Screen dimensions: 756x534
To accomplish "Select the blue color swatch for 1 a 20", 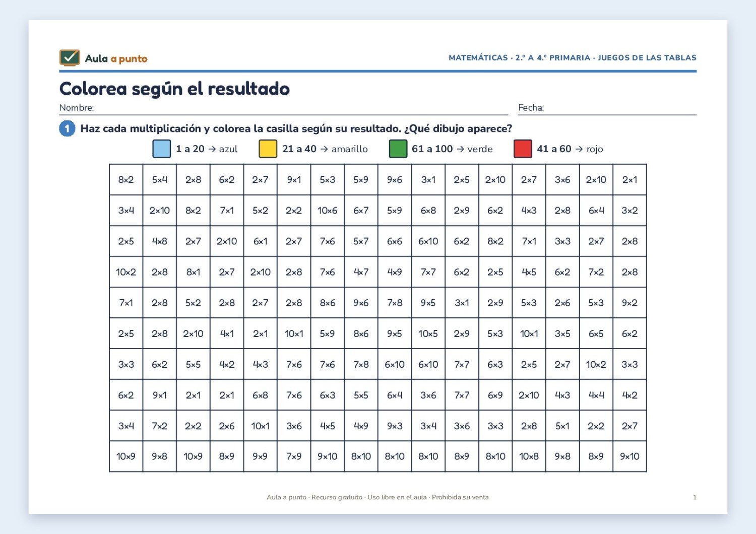I will (x=161, y=149).
